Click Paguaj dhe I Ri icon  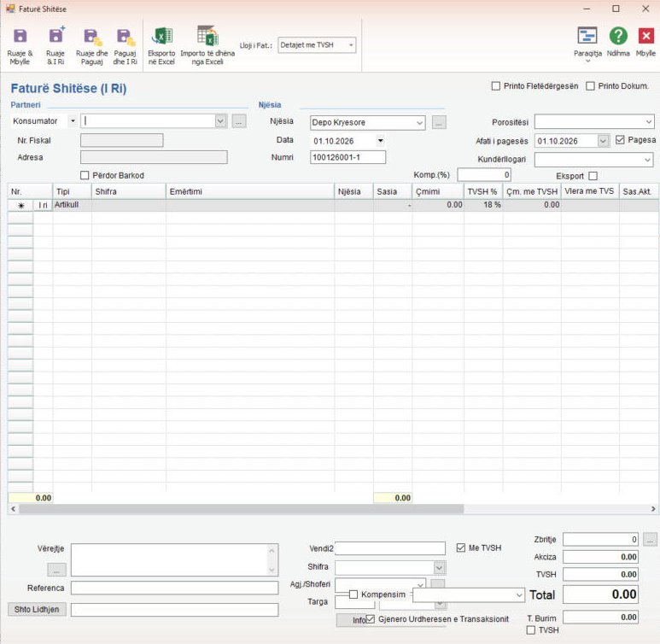[x=126, y=37]
